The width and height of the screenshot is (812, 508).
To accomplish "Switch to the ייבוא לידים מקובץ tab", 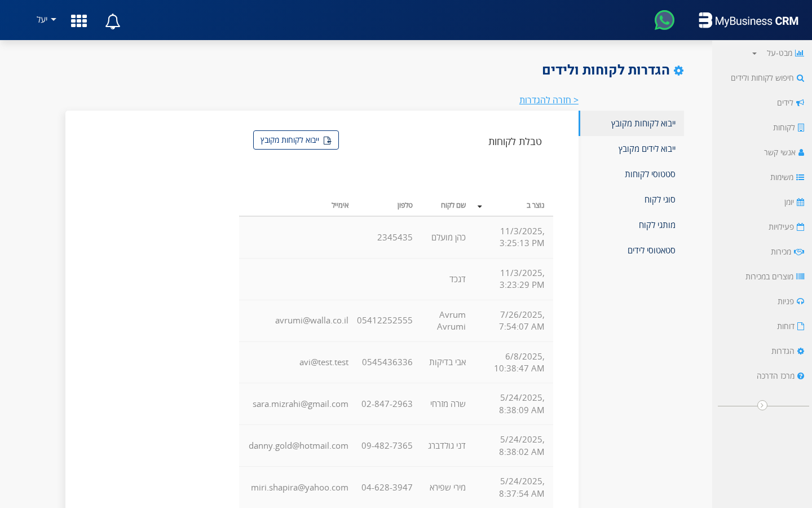I will [x=646, y=148].
